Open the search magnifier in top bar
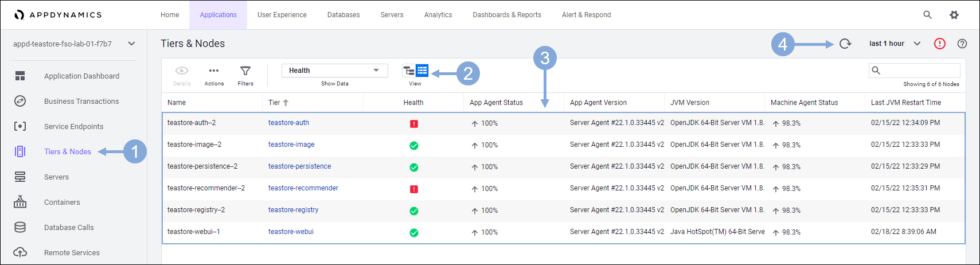The width and height of the screenshot is (980, 265). pos(927,15)
